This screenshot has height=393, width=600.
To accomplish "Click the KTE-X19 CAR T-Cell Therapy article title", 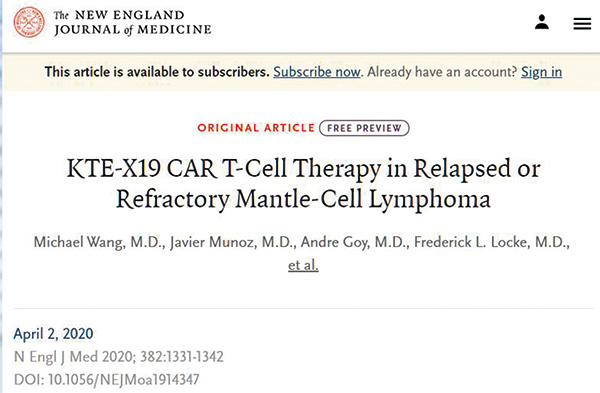I will [303, 184].
